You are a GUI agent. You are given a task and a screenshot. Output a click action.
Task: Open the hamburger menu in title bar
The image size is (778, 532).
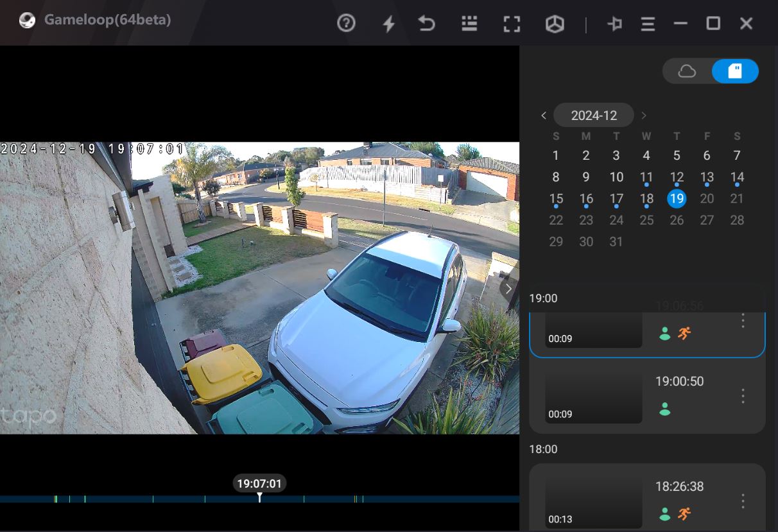point(648,24)
